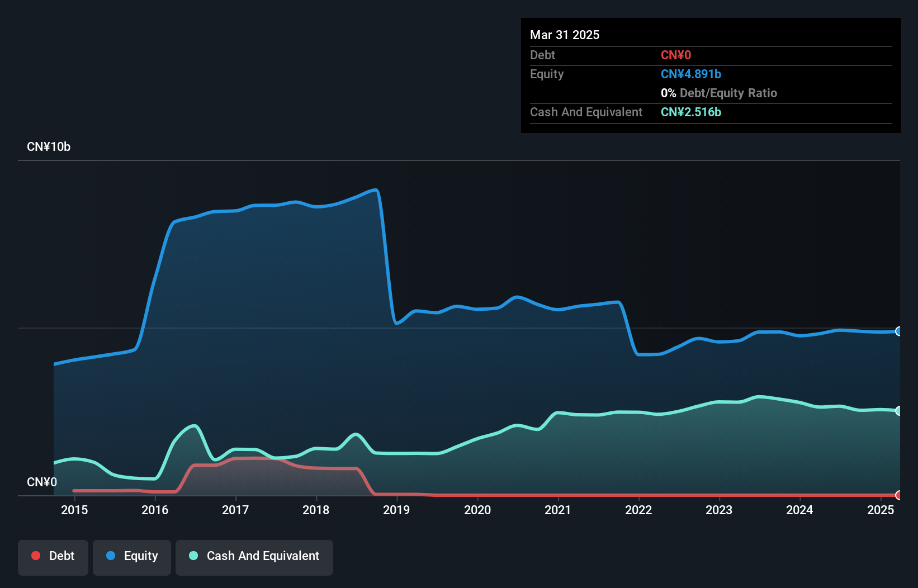Image resolution: width=918 pixels, height=588 pixels.
Task: Click the tooltip Equity value CN¥4.891b
Action: [x=691, y=74]
